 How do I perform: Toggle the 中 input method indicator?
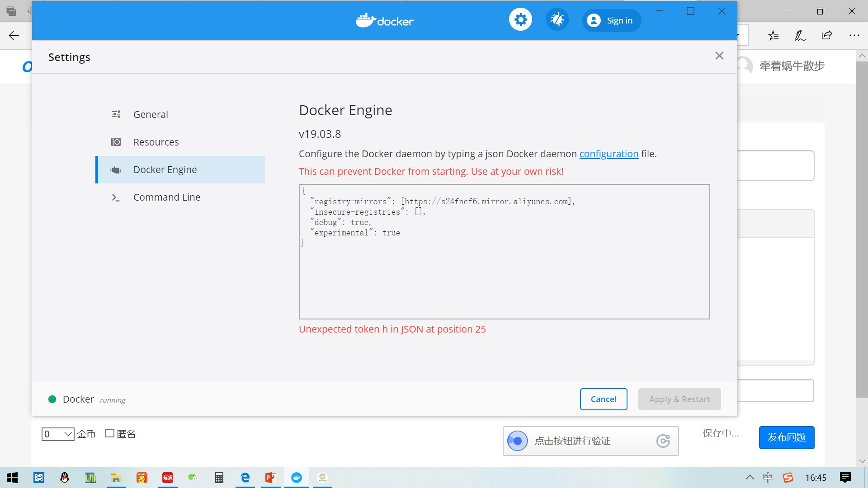(768, 478)
